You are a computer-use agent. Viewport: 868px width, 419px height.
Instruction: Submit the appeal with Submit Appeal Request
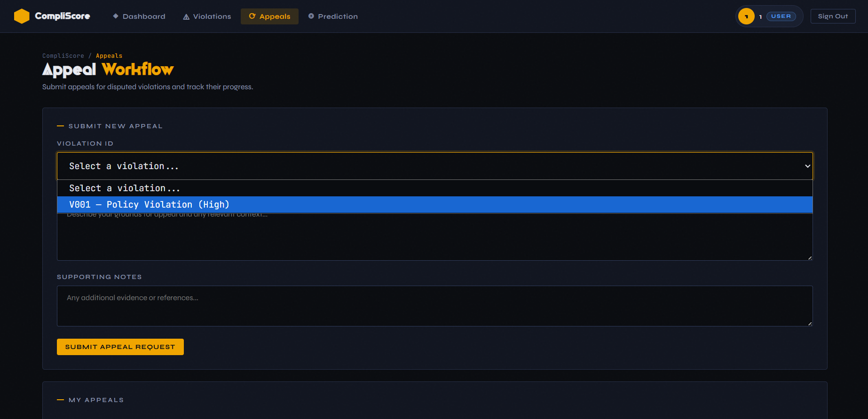[x=120, y=347]
